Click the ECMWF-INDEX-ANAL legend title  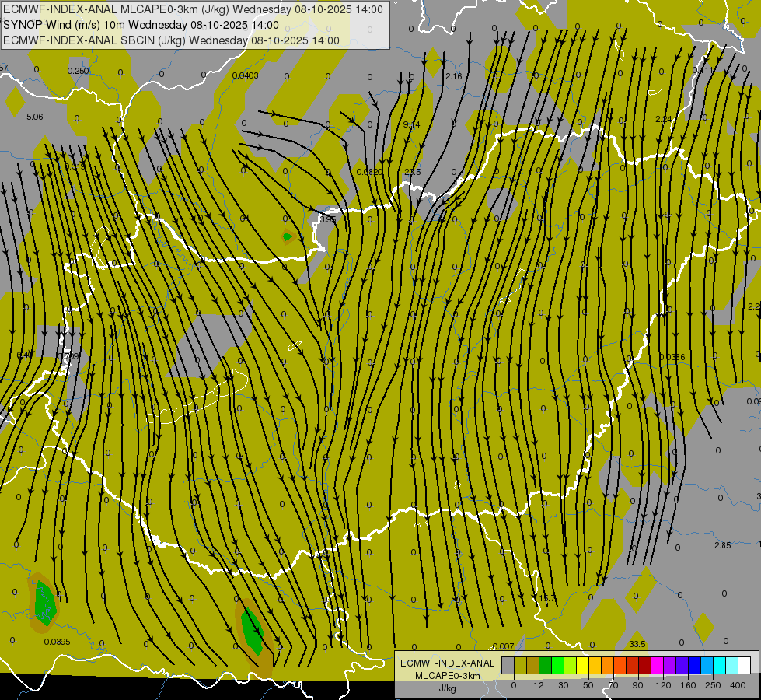447,663
